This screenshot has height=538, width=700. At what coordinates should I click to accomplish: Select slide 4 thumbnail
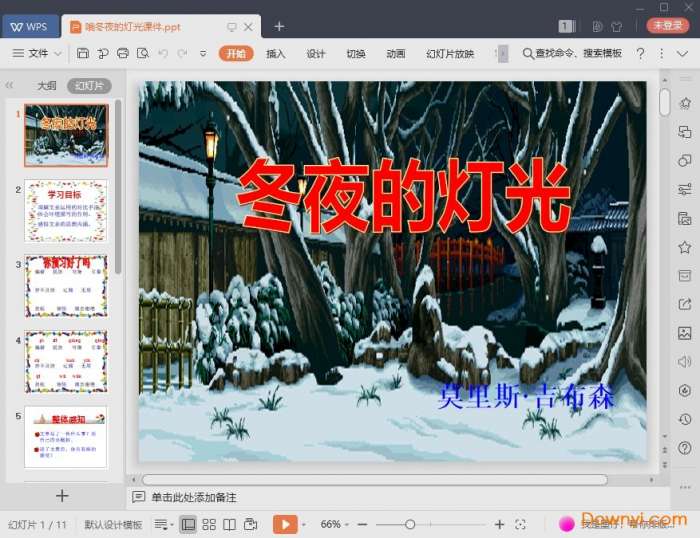(x=66, y=362)
